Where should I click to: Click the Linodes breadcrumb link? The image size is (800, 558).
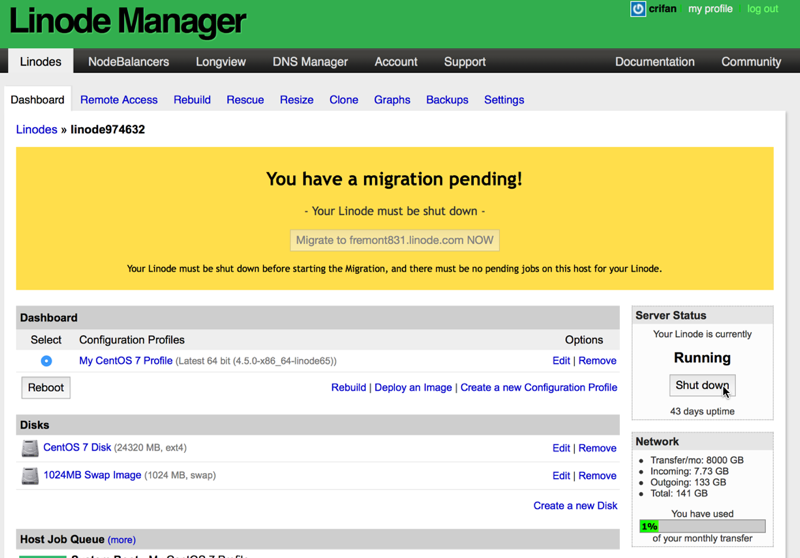pyautogui.click(x=37, y=130)
